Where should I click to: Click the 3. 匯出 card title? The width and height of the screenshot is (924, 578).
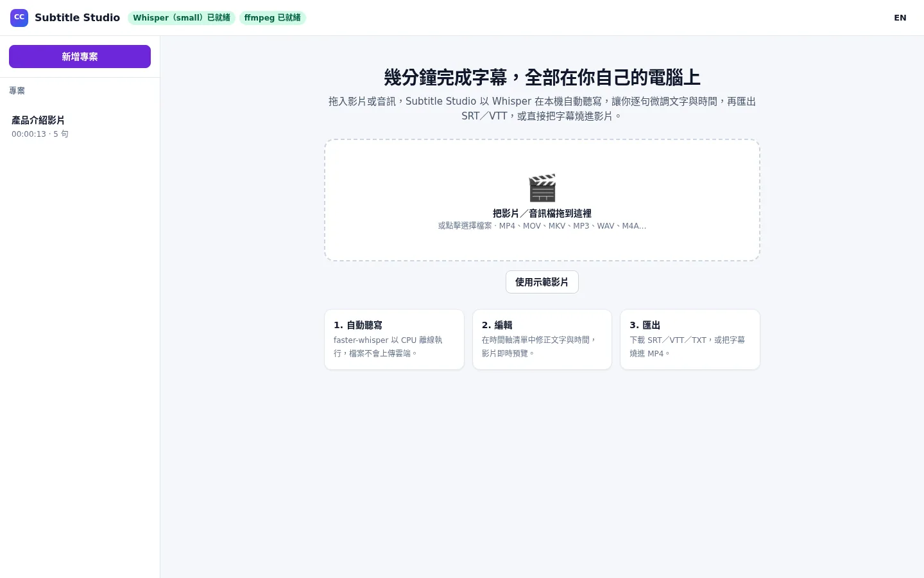645,325
